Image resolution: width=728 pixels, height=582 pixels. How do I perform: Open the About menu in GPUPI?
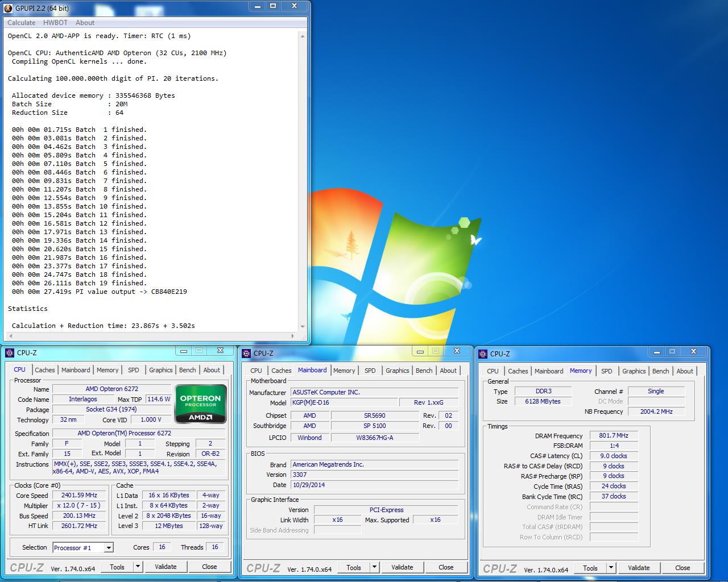tap(85, 23)
